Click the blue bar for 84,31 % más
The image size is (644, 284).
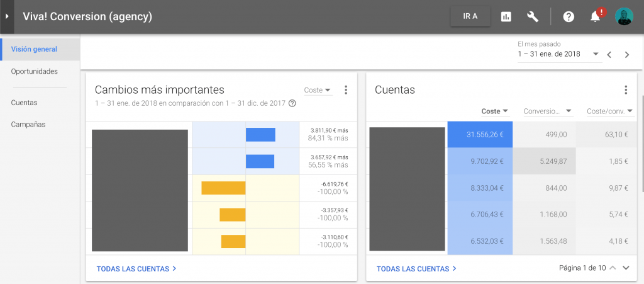260,135
